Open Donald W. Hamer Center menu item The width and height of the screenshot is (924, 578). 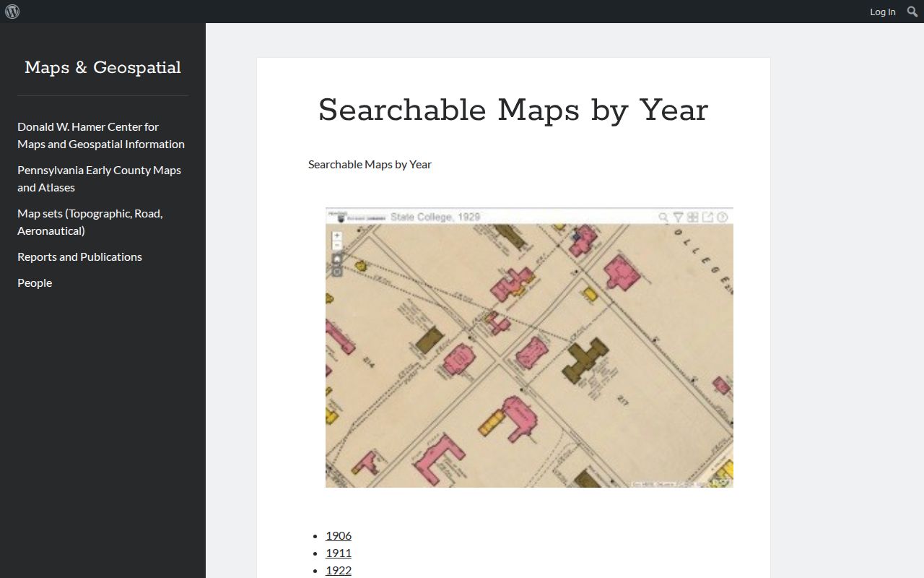click(x=101, y=135)
